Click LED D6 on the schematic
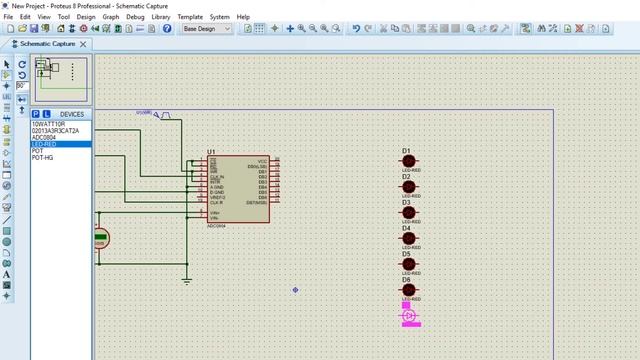 click(409, 290)
